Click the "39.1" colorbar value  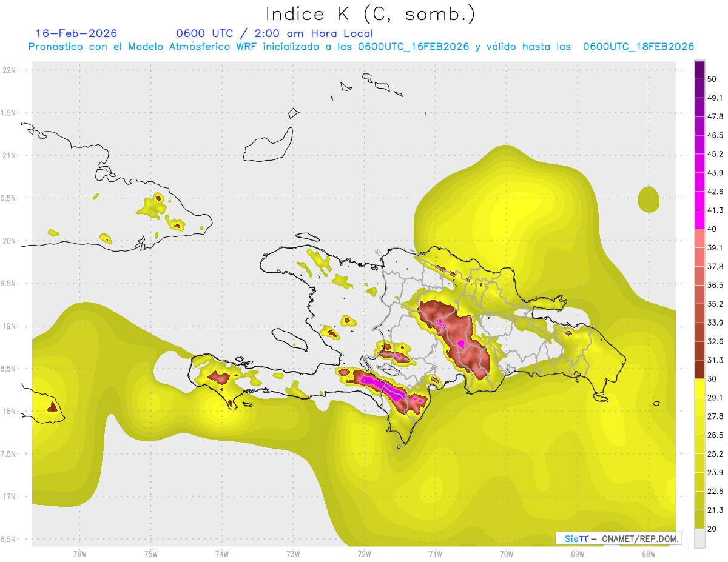click(715, 248)
